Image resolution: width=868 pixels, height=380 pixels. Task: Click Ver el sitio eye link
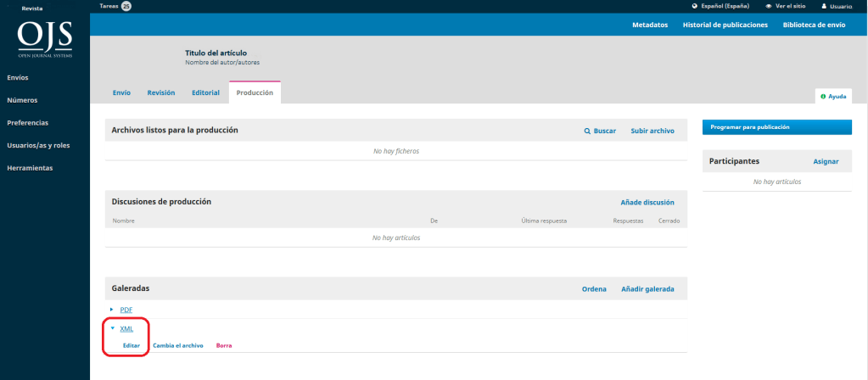coord(784,6)
